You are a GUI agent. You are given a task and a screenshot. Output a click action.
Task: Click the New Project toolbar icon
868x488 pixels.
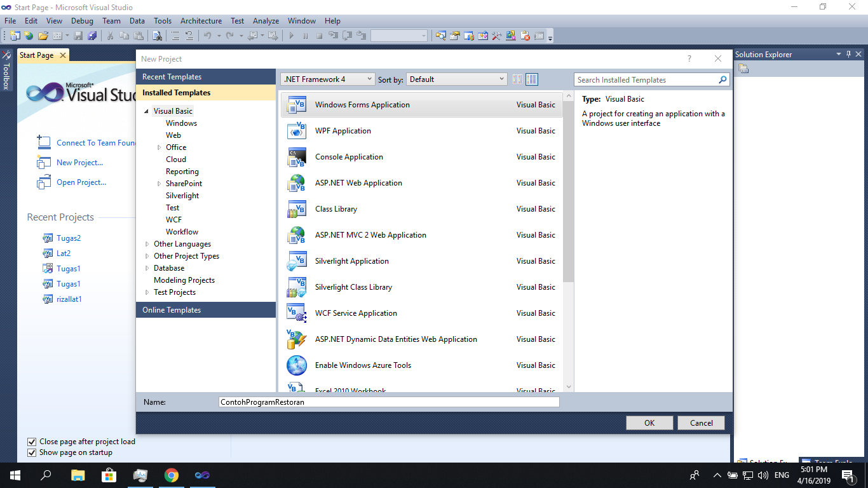[15, 36]
